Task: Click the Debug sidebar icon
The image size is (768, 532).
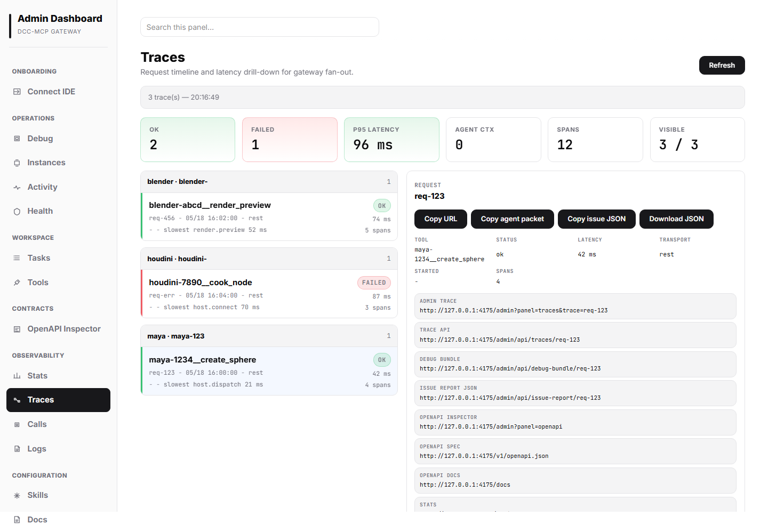Action: click(x=17, y=139)
